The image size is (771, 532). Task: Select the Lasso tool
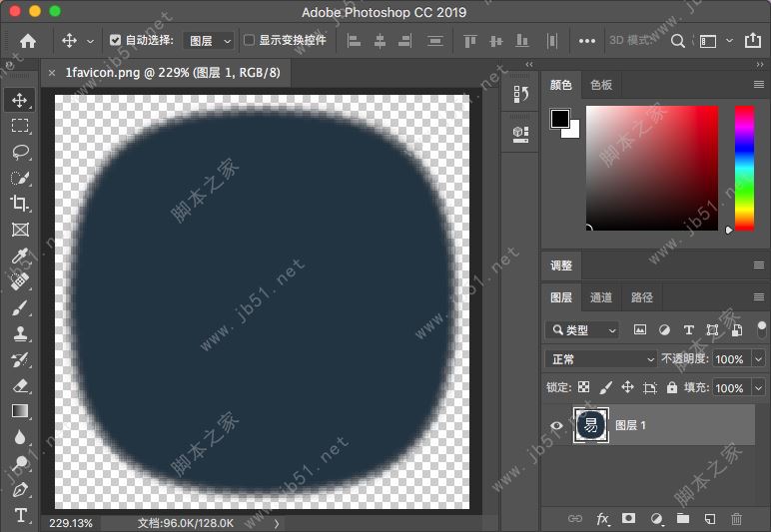click(20, 152)
